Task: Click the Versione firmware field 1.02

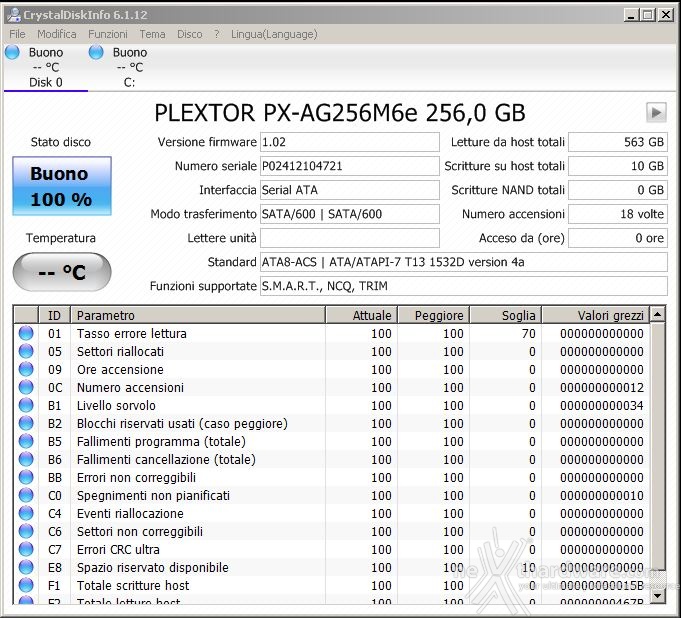Action: click(x=350, y=142)
